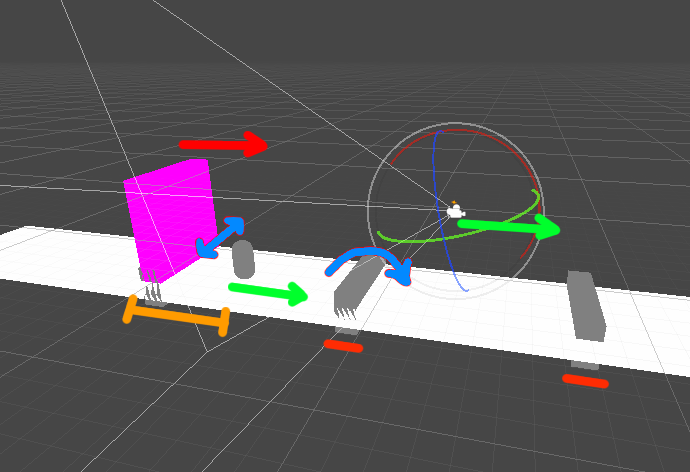This screenshot has height=472, width=690.
Task: Select the gray capsule on the platform
Action: pos(243,259)
